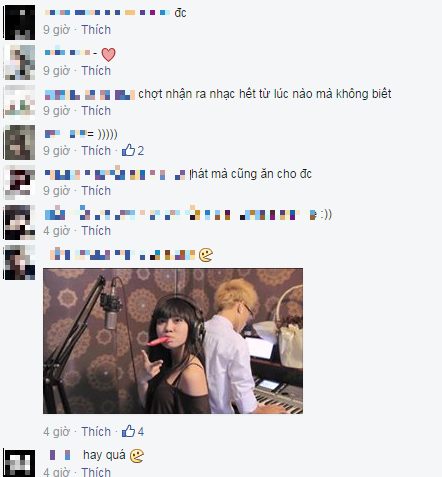442x477 pixels.
Task: Click the '9 giờ' timestamp under heart comment
Action: [x=57, y=71]
